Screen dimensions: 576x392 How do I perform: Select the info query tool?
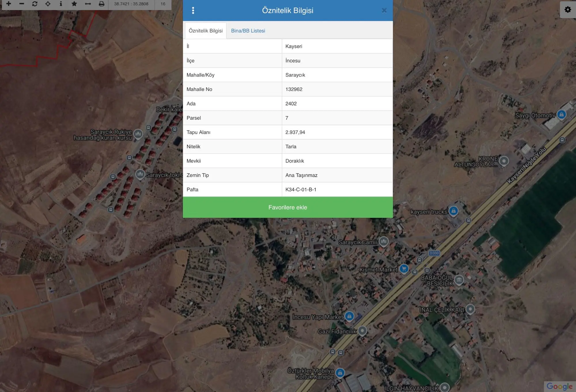[x=61, y=4]
